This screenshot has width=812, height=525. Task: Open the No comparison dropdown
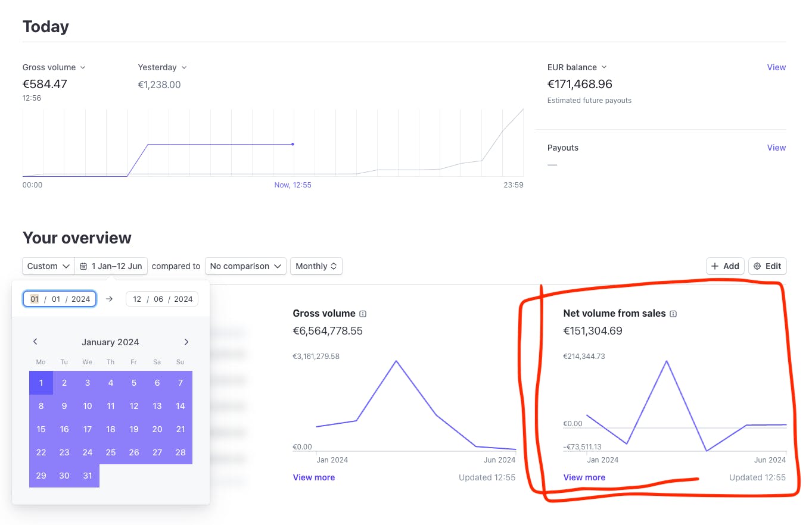(245, 266)
